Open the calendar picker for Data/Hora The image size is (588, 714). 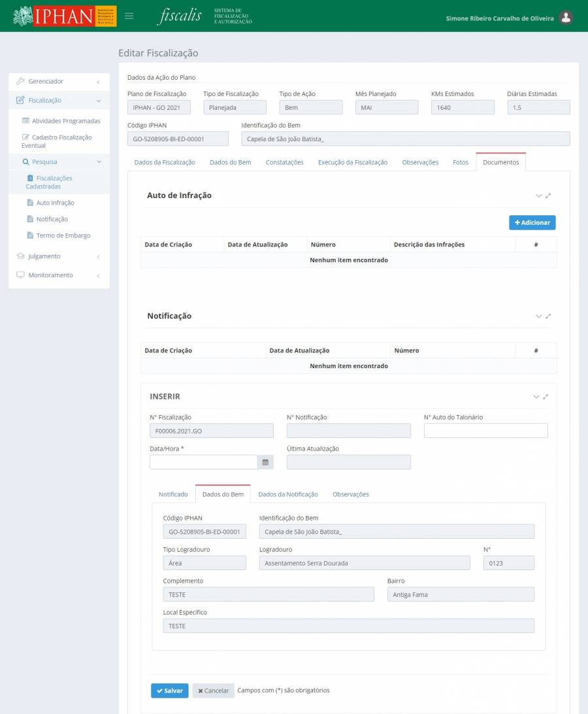[265, 462]
